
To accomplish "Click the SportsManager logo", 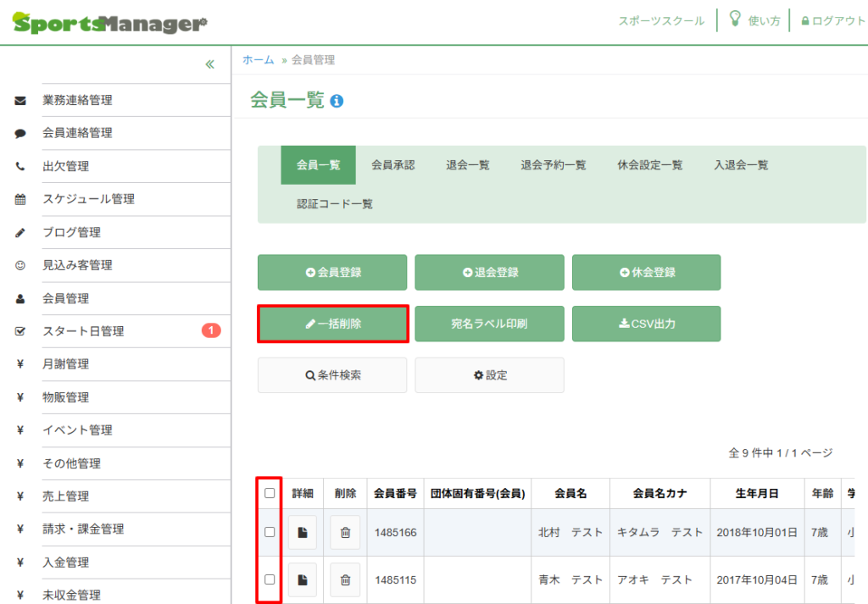I will [110, 23].
